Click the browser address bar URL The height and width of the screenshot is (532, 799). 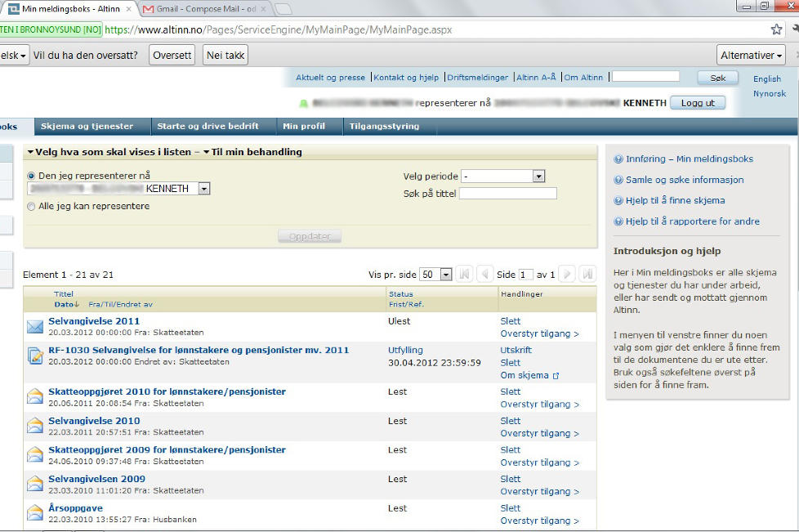click(279, 29)
